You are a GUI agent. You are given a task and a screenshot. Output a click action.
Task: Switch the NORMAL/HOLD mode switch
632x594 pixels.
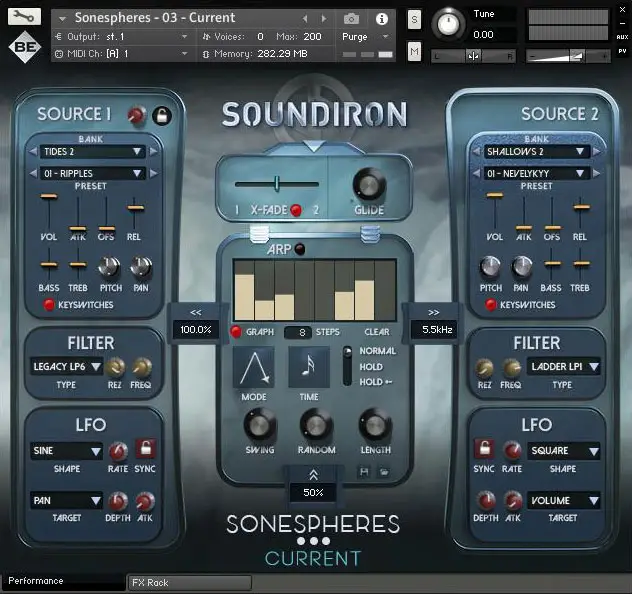coord(347,366)
